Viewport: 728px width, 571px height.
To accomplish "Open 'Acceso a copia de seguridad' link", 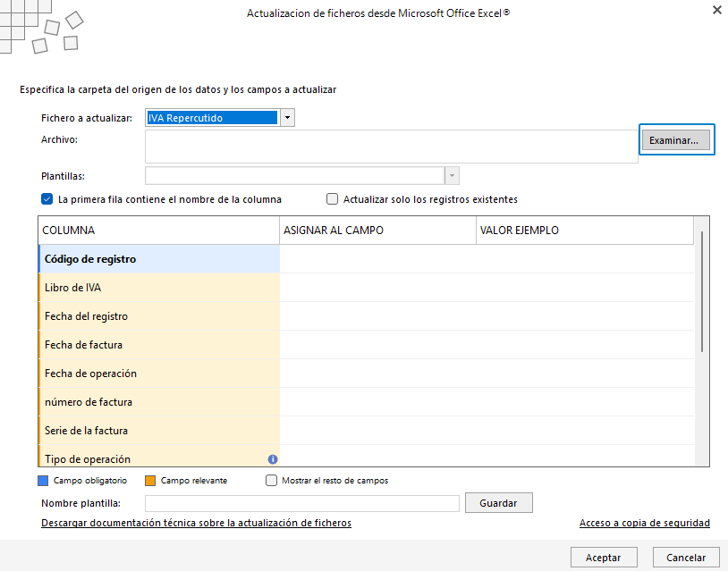I will [x=645, y=523].
